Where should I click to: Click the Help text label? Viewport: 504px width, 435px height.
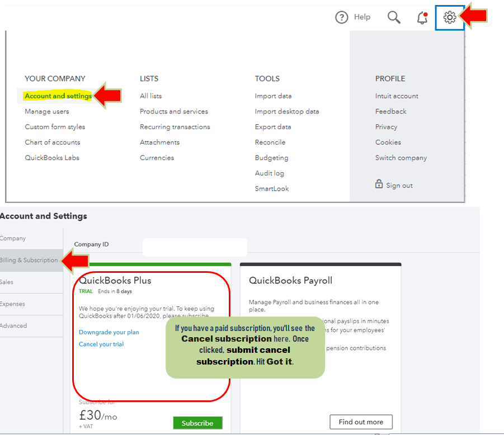coord(362,17)
